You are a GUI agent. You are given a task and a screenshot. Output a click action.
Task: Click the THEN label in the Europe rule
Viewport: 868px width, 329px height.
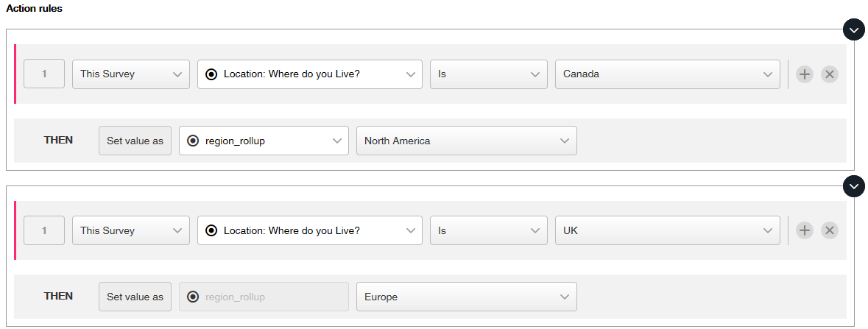[58, 297]
